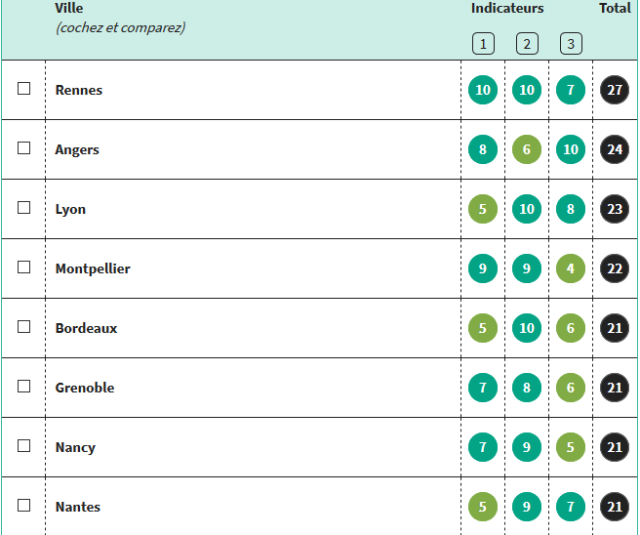Open the Montpellier city name
640x535 pixels.
coord(93,269)
